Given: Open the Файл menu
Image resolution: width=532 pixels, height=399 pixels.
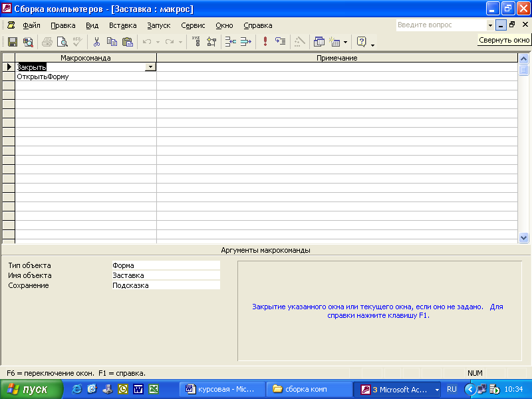Looking at the screenshot, I should 31,25.
